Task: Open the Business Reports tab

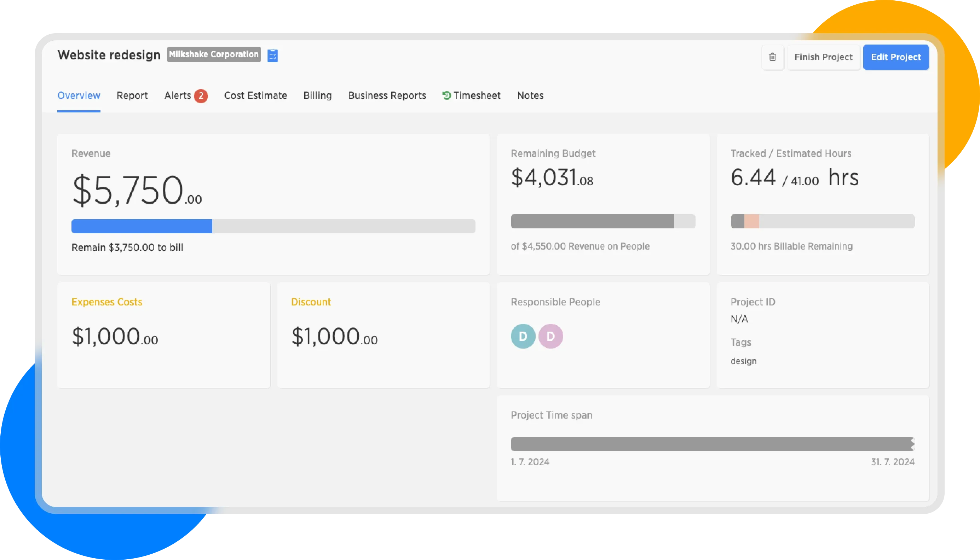Action: coord(387,95)
